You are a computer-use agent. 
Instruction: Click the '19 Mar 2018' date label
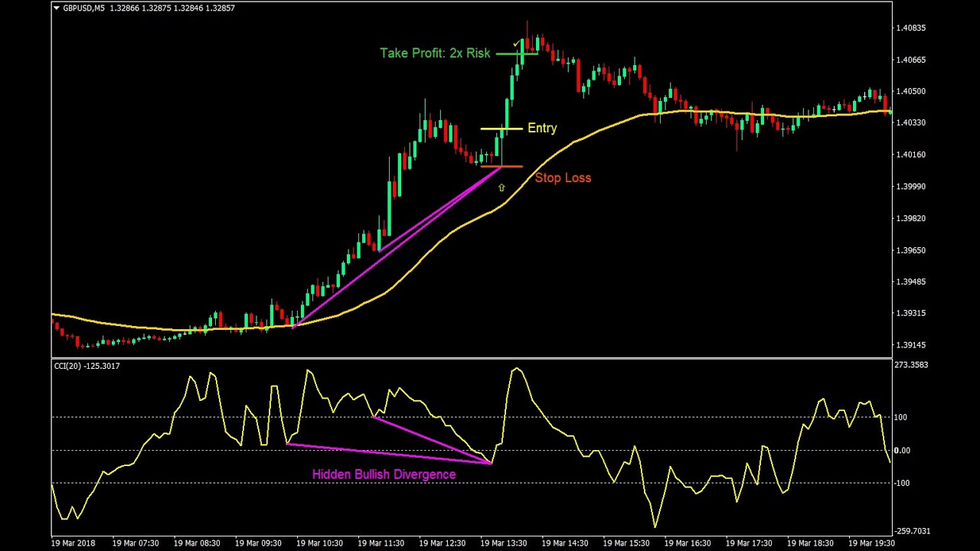coord(73,543)
